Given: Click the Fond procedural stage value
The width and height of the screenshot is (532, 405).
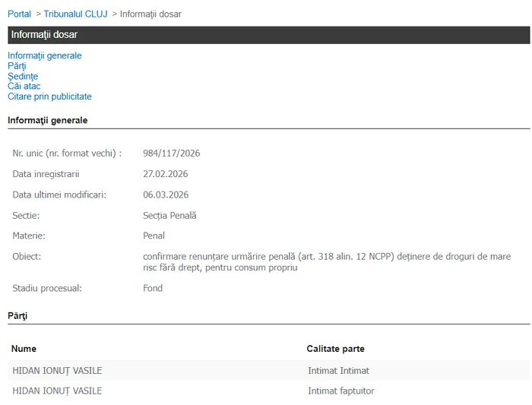Looking at the screenshot, I should 153,288.
